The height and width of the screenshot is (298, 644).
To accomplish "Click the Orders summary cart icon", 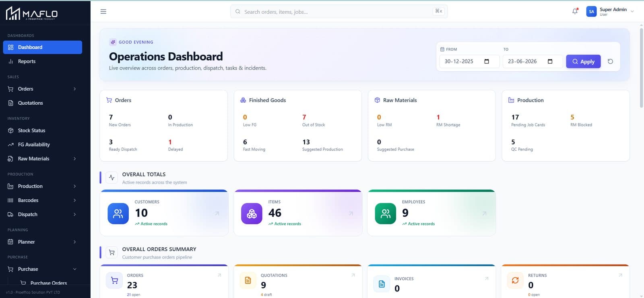I will (x=114, y=280).
